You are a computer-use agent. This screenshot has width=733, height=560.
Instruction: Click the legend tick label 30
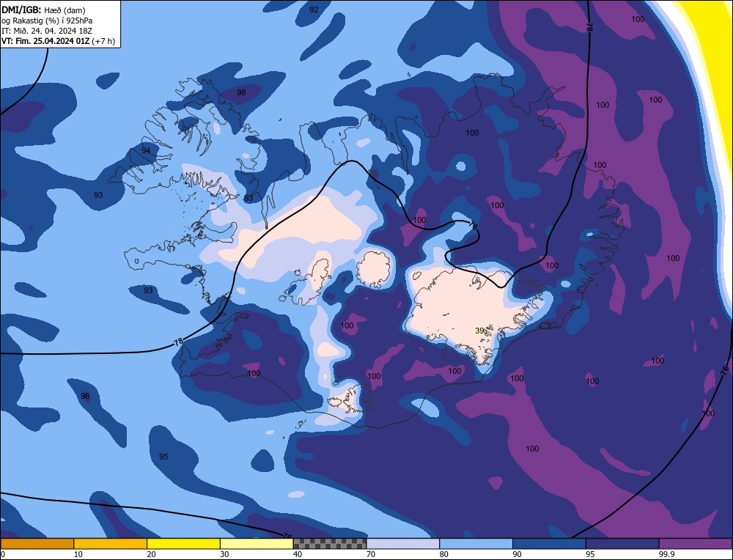click(225, 554)
